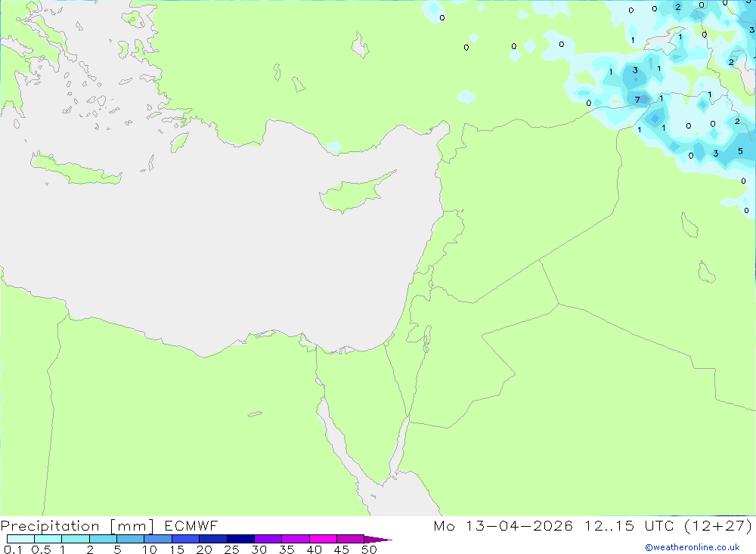756x554 pixels.
Task: Choose the 35–40 mm violet legend box
Action: coord(296,539)
